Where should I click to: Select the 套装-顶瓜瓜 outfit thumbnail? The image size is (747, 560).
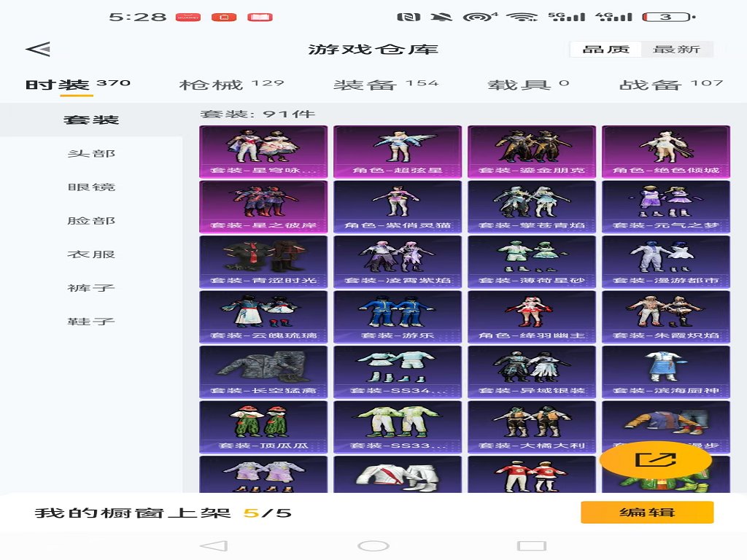[x=263, y=427]
